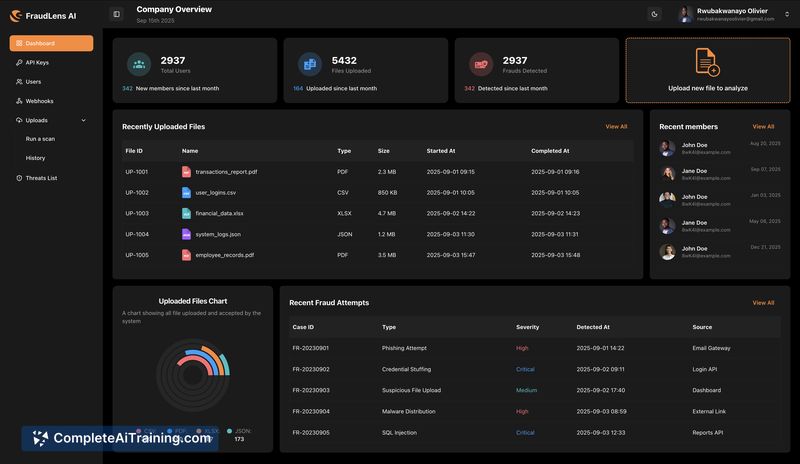
Task: Open Jane Doe avatar dated May 06
Action: [x=667, y=226]
